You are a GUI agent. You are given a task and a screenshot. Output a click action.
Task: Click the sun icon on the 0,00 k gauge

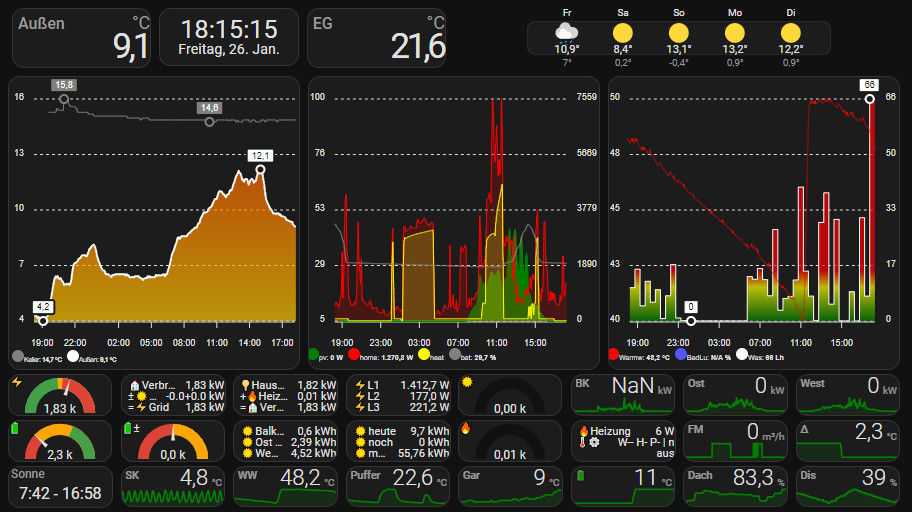pyautogui.click(x=466, y=383)
